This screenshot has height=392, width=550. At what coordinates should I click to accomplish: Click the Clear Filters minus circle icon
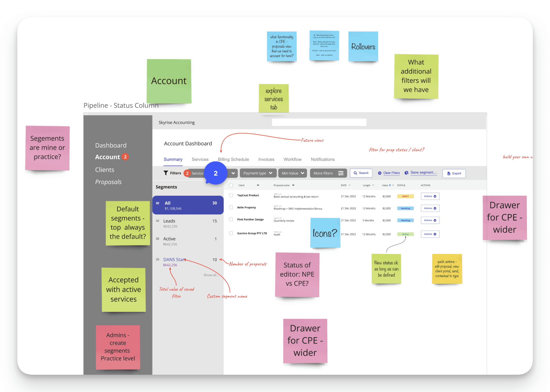(x=380, y=173)
